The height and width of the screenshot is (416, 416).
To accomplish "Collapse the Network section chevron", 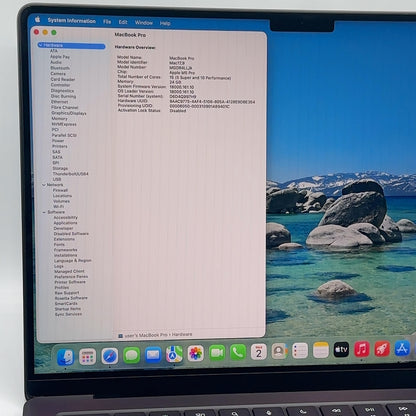I will point(44,185).
